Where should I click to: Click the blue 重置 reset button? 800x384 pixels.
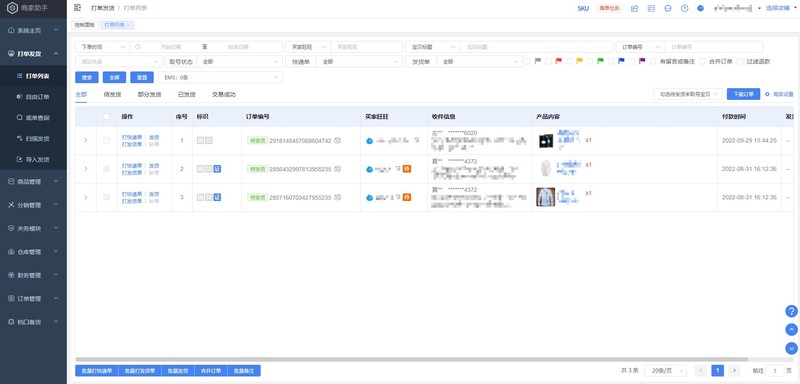(x=142, y=77)
